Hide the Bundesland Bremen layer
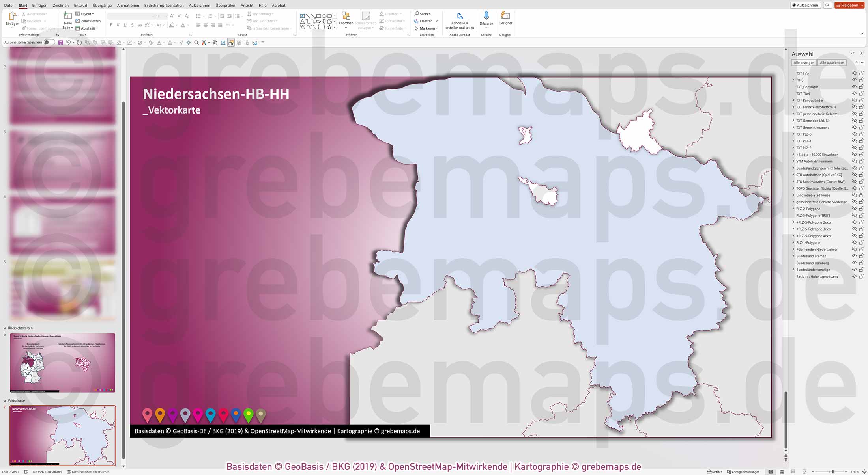The width and height of the screenshot is (868, 475). point(854,256)
